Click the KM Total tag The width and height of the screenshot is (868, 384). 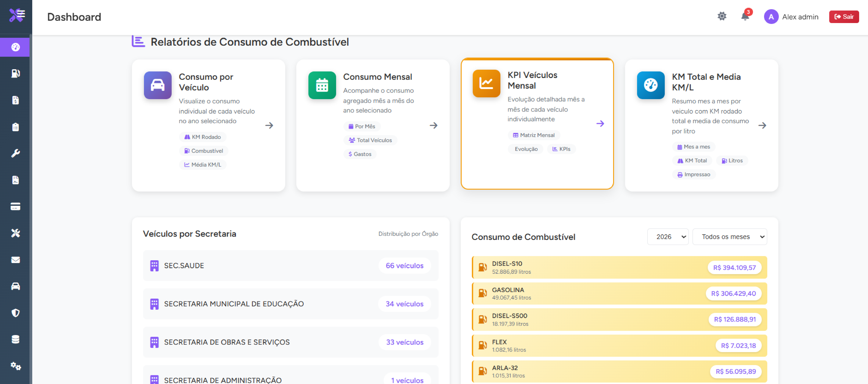pos(692,161)
